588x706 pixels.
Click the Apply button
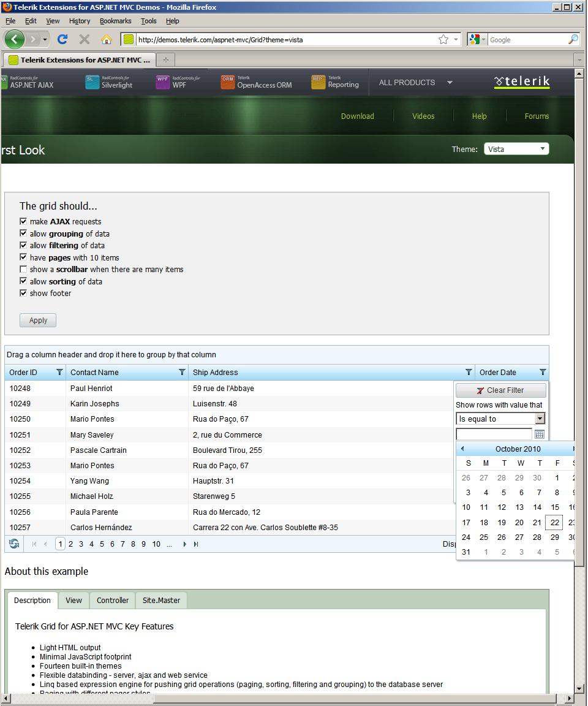(38, 320)
